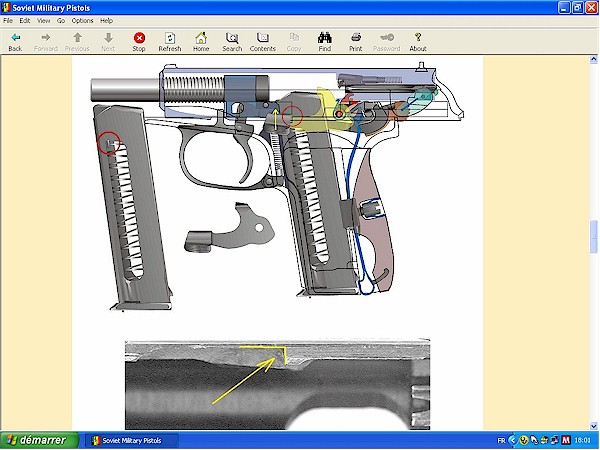Open the View menu
Screen dimensions: 600x450
tap(43, 21)
